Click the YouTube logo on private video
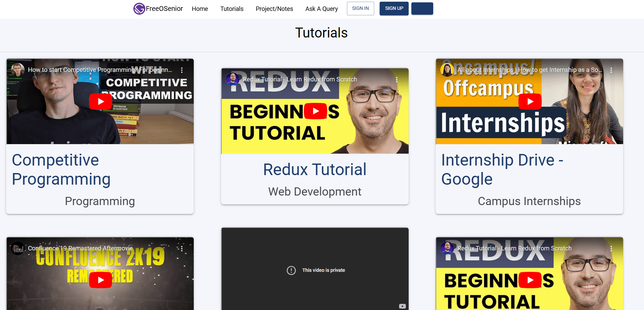 [x=402, y=306]
